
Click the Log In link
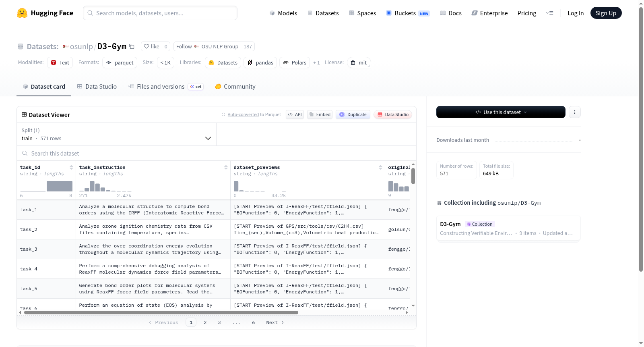pyautogui.click(x=576, y=13)
